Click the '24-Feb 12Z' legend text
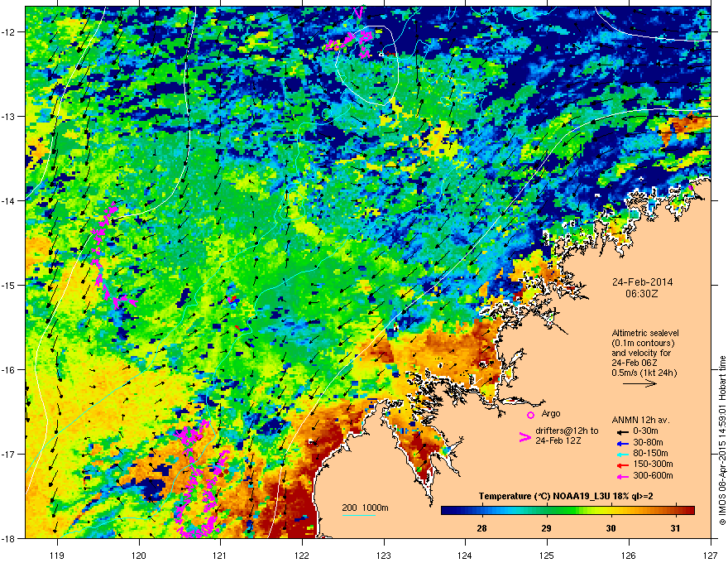Viewport: 728px width, 563px height. click(x=558, y=440)
